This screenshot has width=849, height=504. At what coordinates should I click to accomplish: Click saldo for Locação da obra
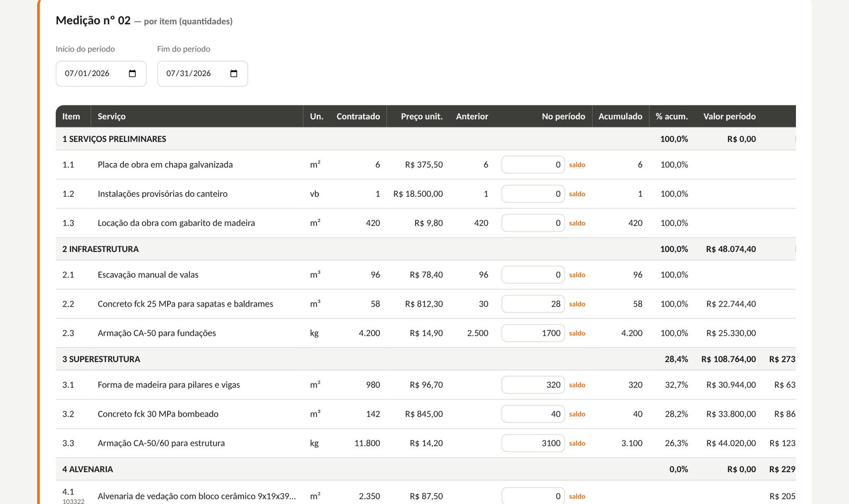tap(577, 223)
